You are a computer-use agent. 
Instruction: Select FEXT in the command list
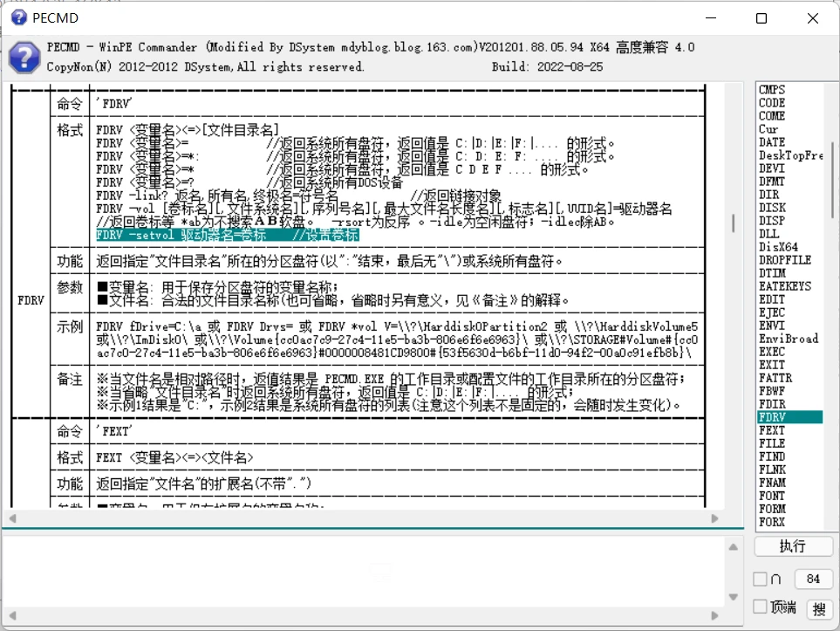pos(772,430)
